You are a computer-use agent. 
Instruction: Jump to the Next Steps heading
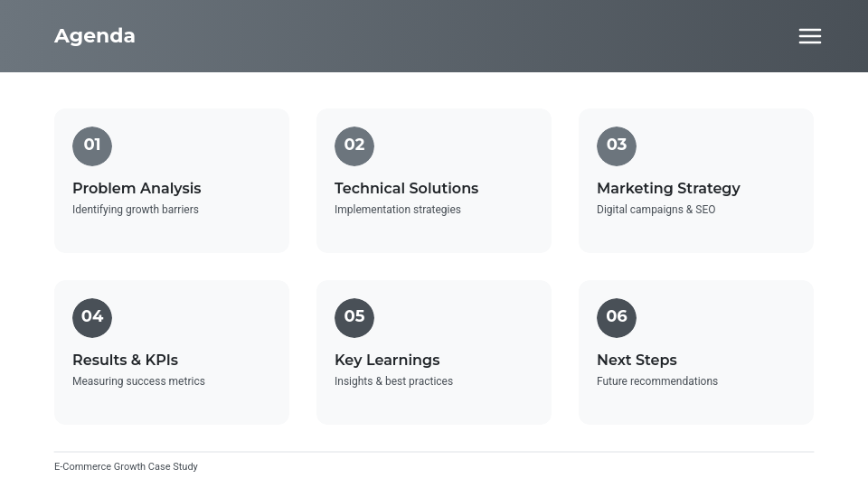(637, 360)
